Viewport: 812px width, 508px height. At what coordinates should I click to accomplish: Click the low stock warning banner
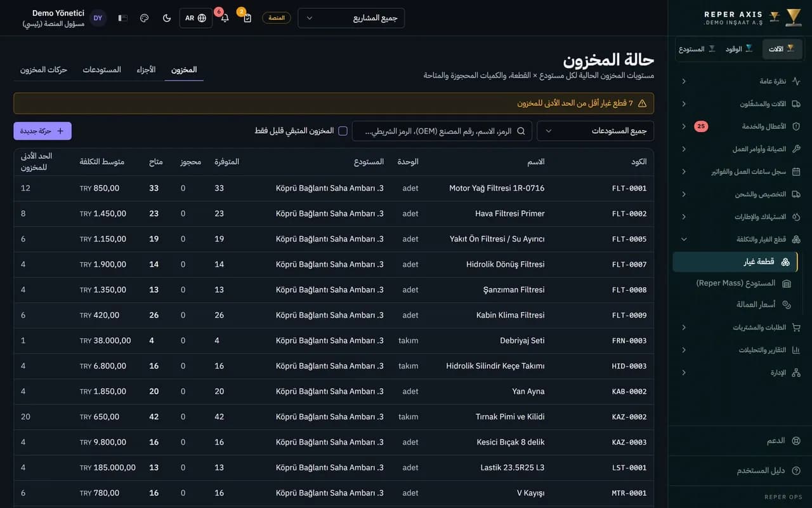point(334,103)
